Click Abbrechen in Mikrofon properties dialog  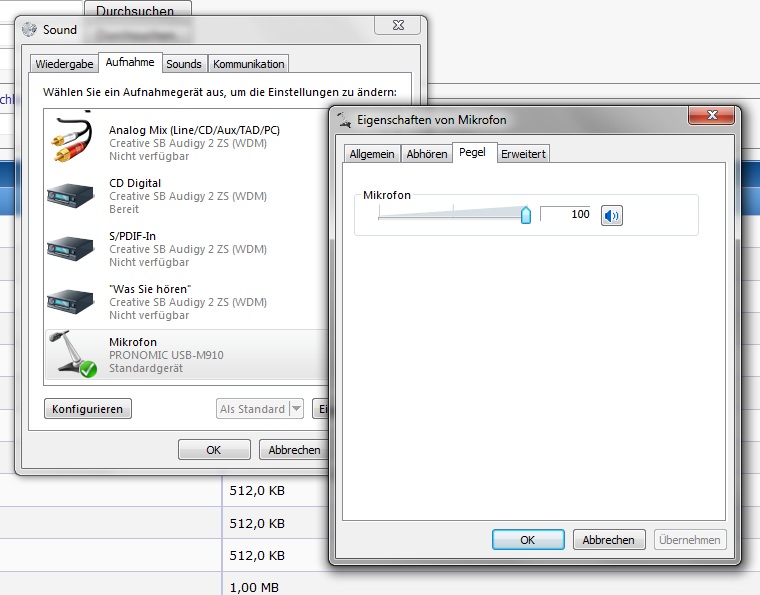point(609,540)
